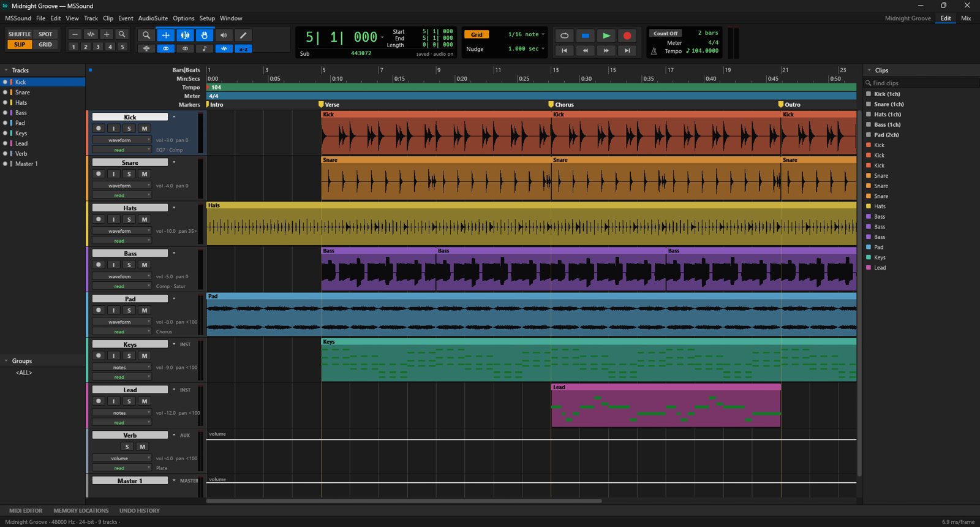This screenshot has height=527, width=980.
Task: Open the AudioSuite menu
Action: (153, 18)
